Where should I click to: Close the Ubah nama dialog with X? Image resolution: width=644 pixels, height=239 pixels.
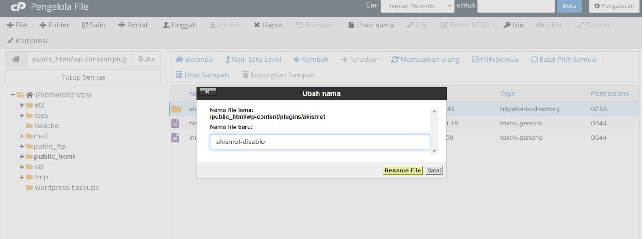(x=208, y=92)
